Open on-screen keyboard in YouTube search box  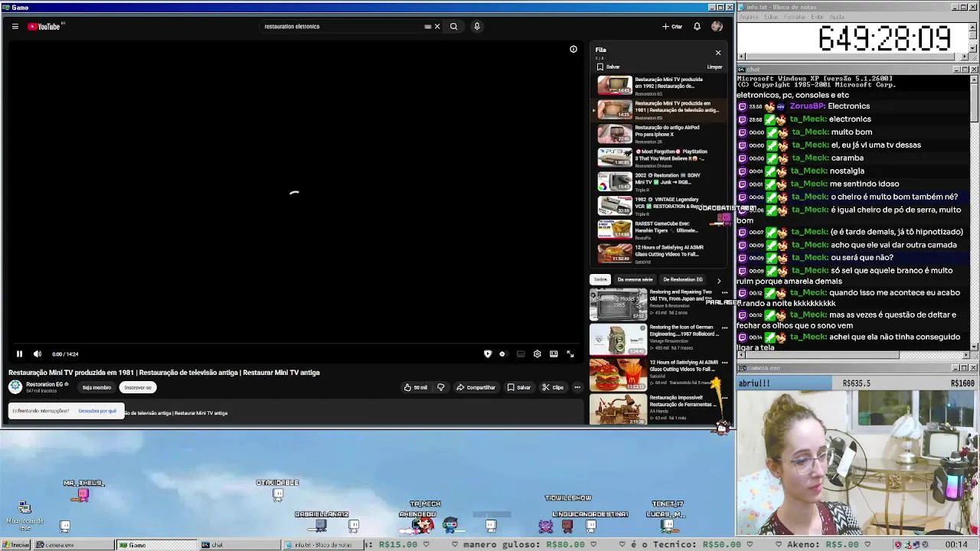click(x=428, y=27)
